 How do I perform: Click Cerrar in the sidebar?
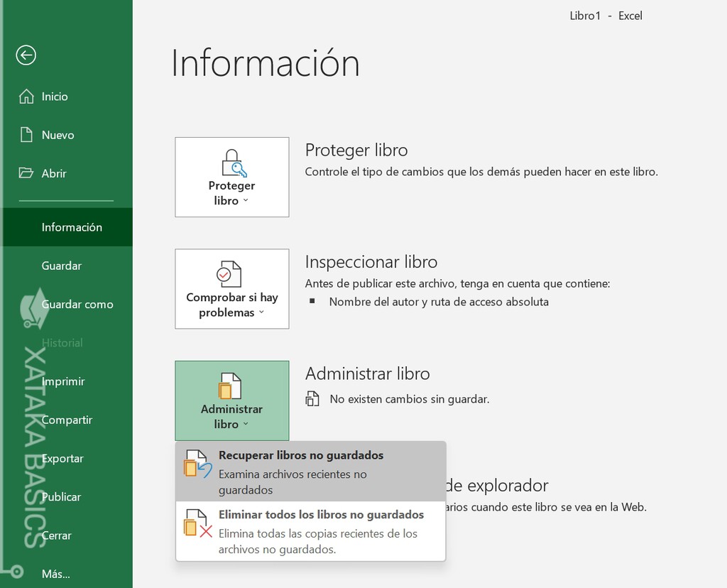point(57,535)
